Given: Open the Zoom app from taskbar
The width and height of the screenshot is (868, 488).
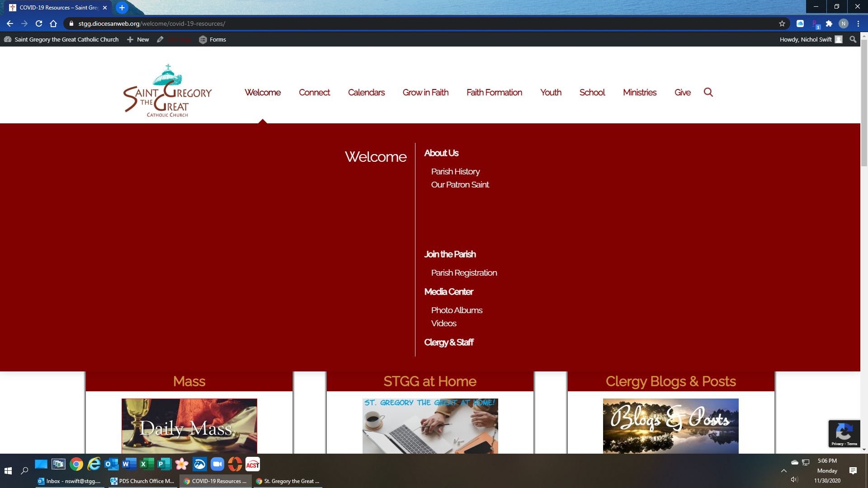Looking at the screenshot, I should 217,464.
